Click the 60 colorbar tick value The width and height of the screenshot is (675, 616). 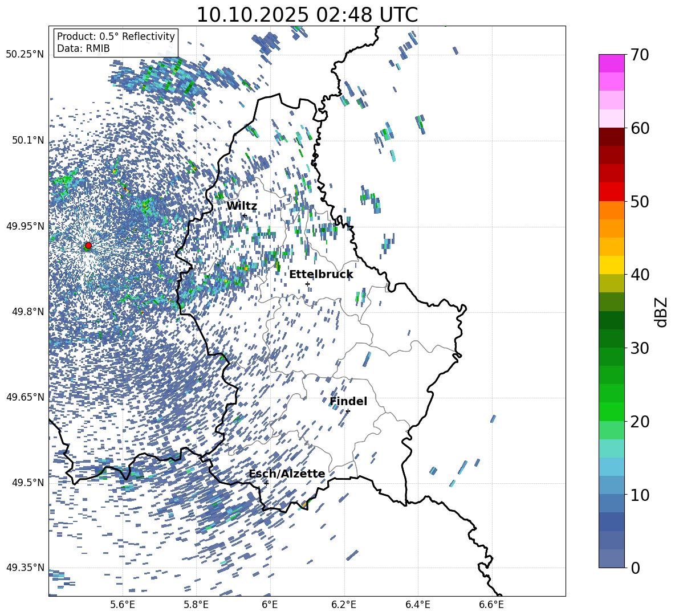pos(640,128)
